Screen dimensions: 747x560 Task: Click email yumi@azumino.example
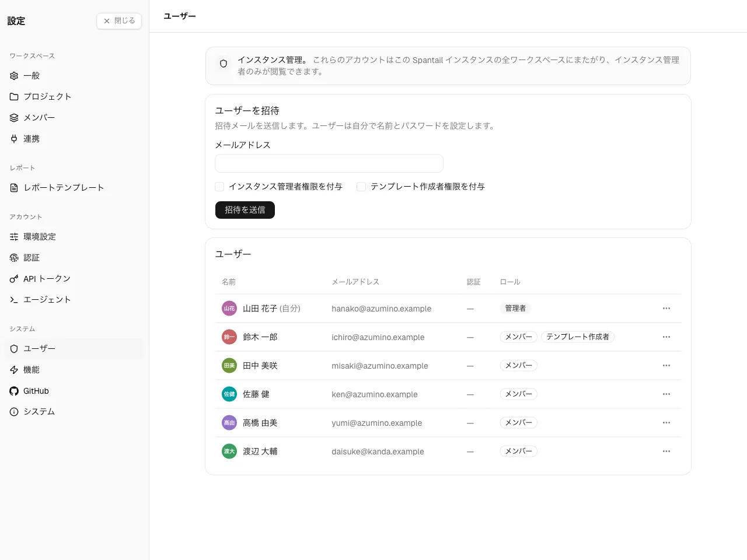(x=377, y=423)
